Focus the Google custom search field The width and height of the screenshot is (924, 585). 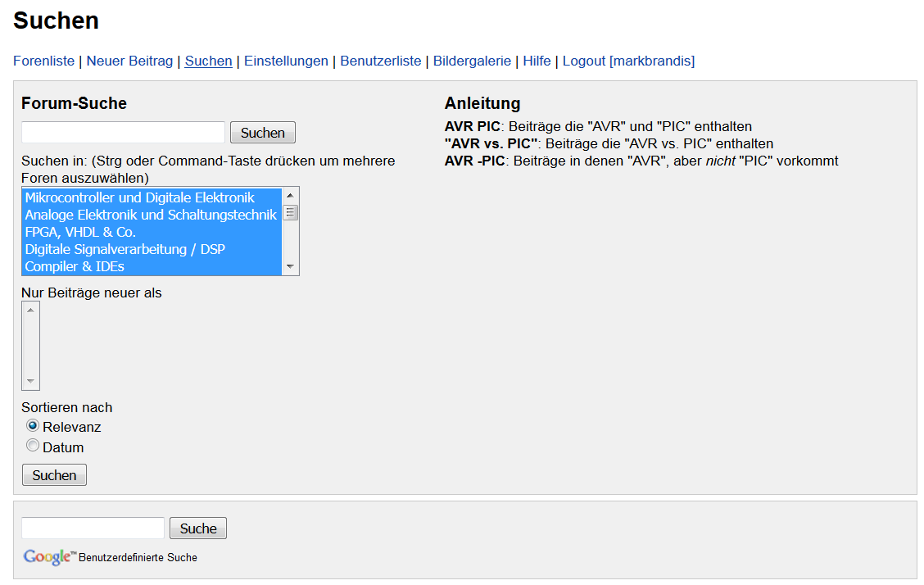click(x=93, y=528)
